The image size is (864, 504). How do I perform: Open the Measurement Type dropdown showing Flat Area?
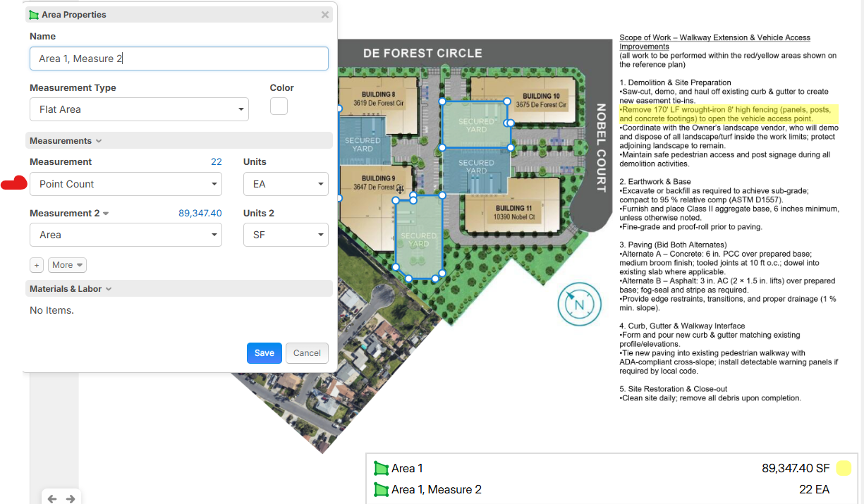coord(139,109)
